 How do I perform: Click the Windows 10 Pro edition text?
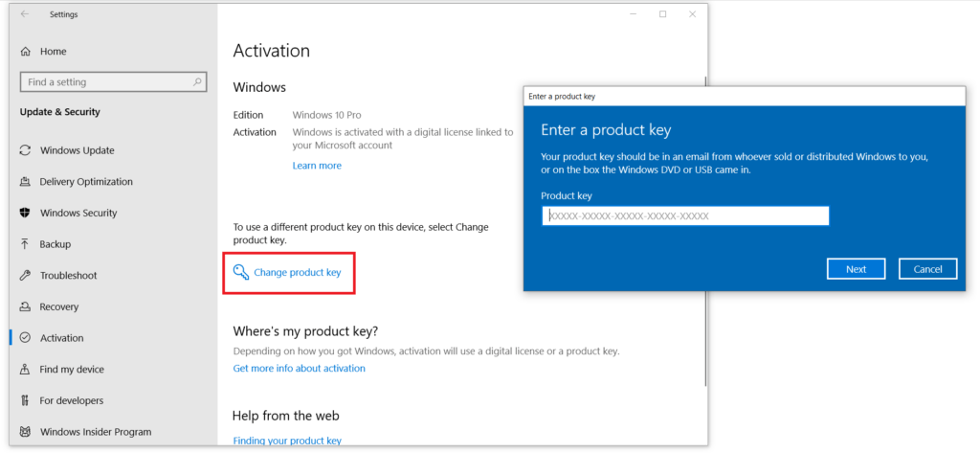click(327, 115)
